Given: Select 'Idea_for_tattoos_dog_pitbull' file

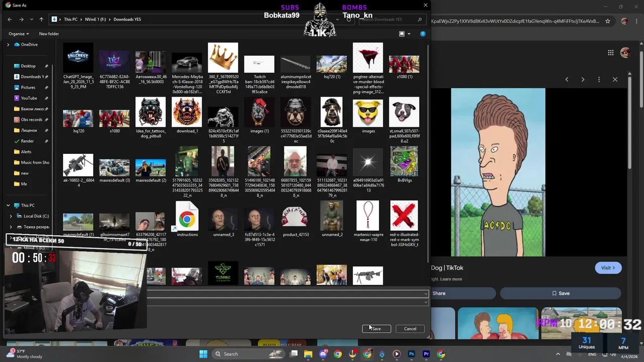Looking at the screenshot, I should pyautogui.click(x=150, y=118).
